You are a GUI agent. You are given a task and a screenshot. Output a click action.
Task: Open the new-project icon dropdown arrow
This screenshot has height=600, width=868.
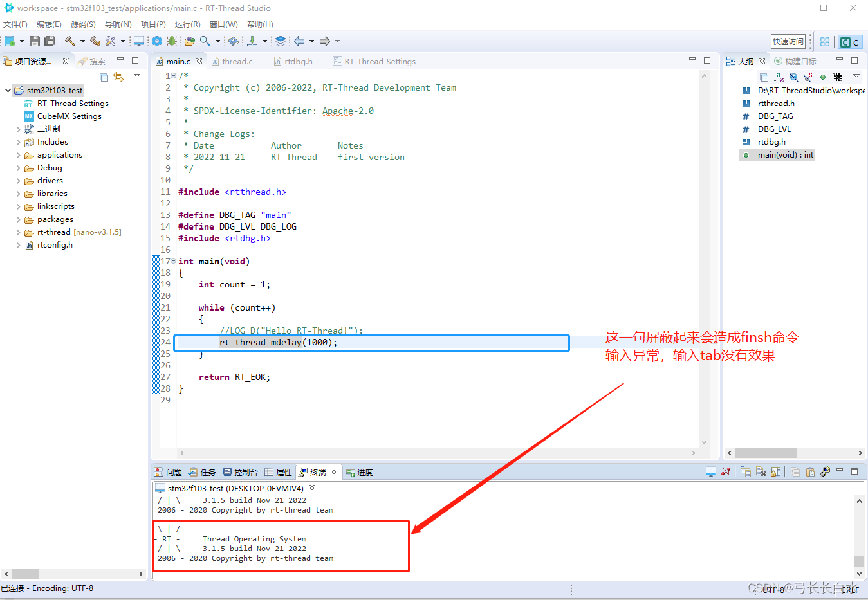(x=22, y=41)
